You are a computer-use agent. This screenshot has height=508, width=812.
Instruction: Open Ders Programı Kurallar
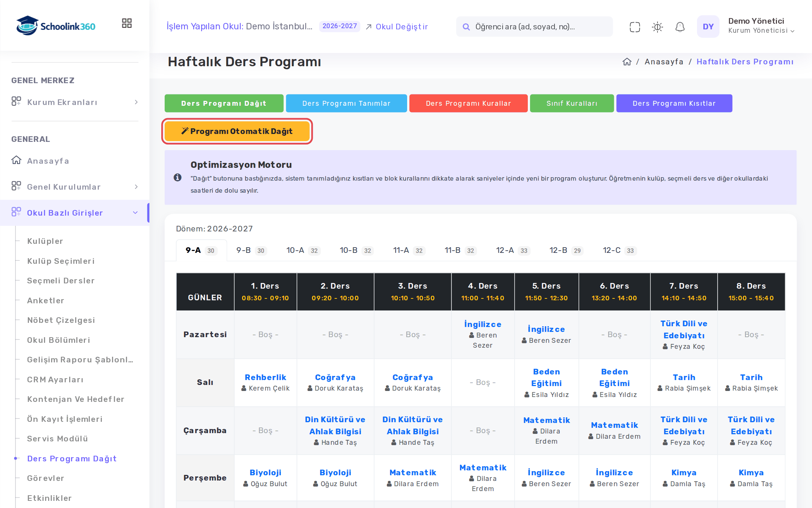pos(468,103)
